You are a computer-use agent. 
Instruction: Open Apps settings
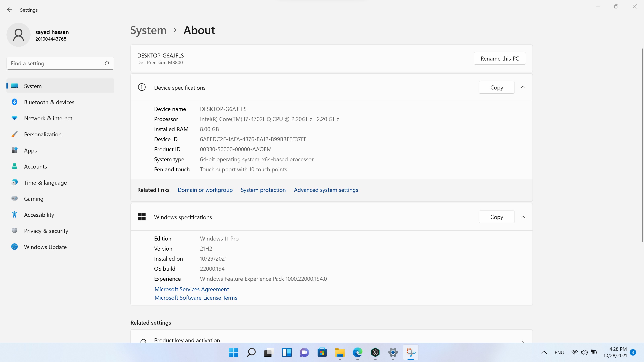pos(61,150)
